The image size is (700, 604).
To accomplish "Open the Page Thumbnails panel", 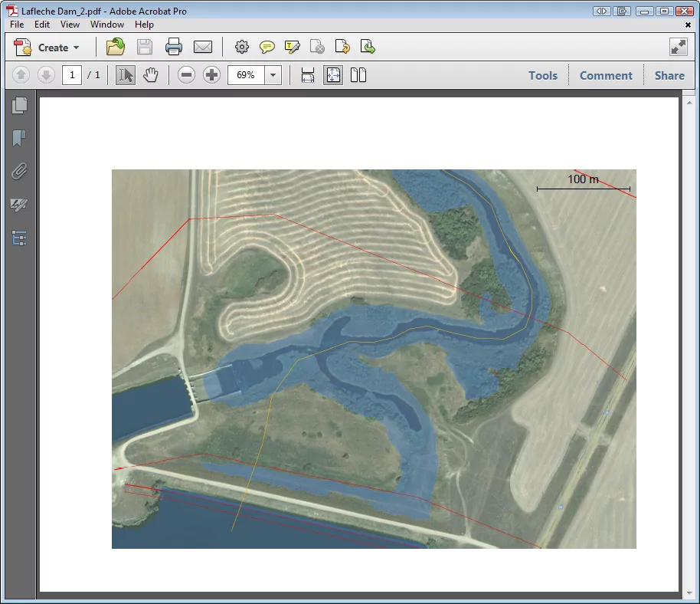I will 20,107.
